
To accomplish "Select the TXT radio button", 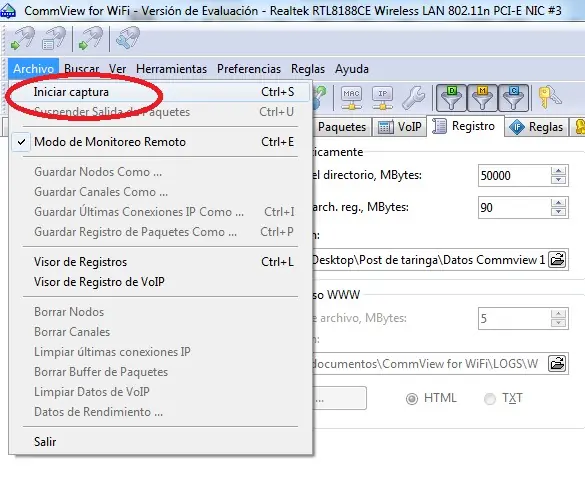I will tap(490, 399).
